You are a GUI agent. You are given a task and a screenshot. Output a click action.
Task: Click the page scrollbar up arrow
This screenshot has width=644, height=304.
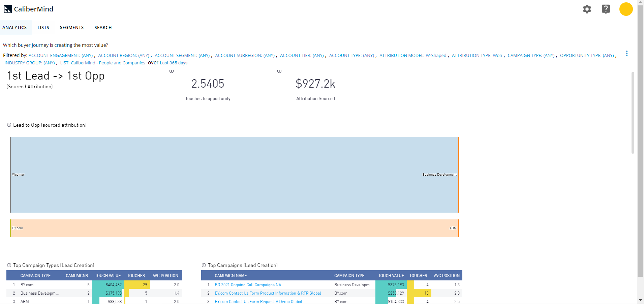pyautogui.click(x=640, y=3)
